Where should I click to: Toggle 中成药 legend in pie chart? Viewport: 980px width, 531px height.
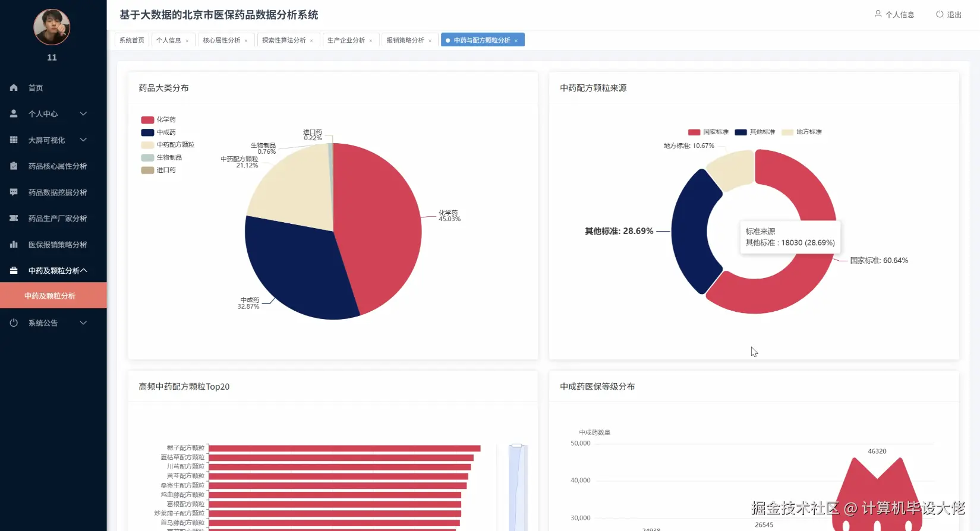tap(158, 132)
